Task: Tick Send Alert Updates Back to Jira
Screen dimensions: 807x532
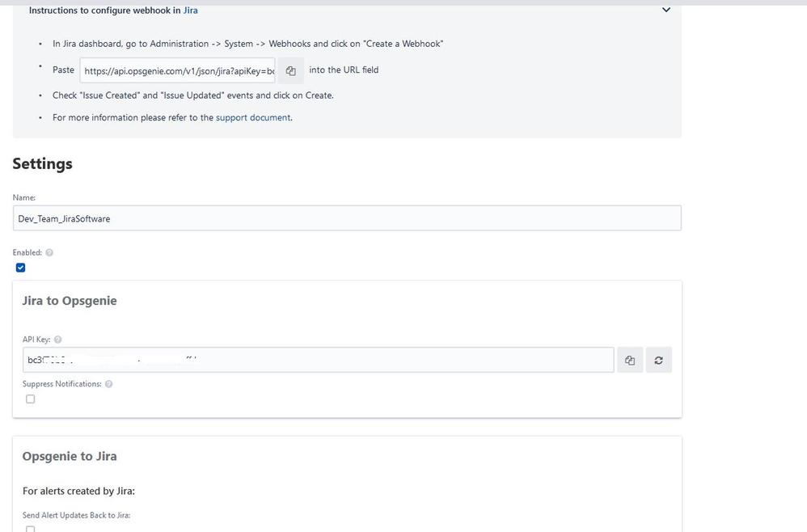Action: pos(31,529)
